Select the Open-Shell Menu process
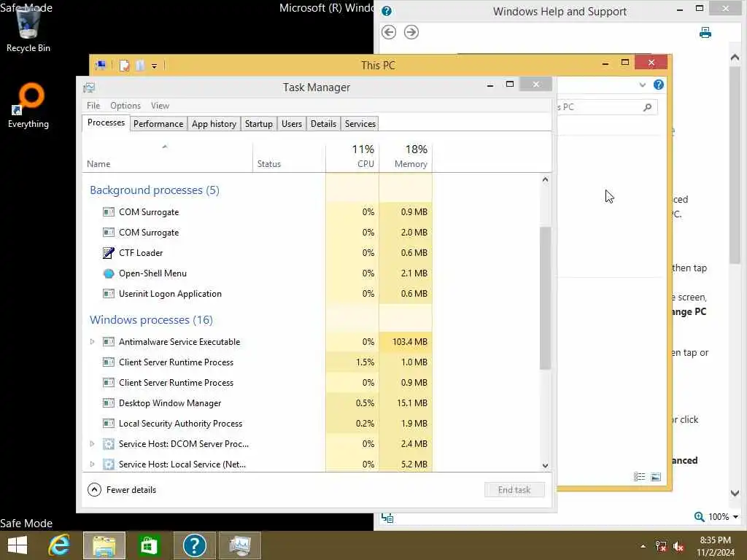The image size is (747, 560). point(258,273)
